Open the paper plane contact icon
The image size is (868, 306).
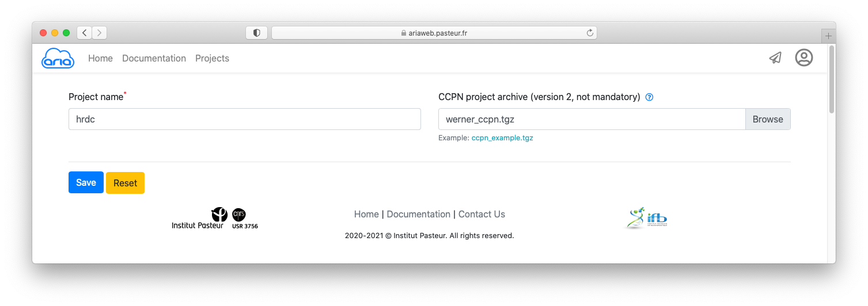[775, 58]
